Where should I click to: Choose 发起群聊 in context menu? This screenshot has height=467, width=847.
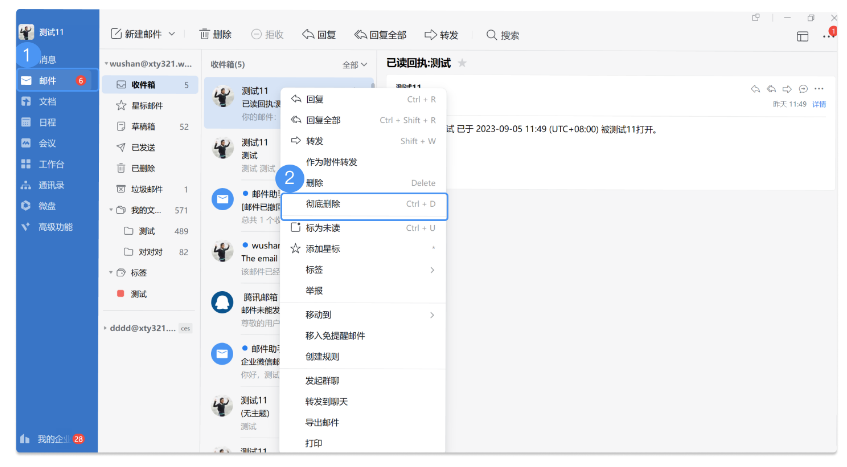363,381
